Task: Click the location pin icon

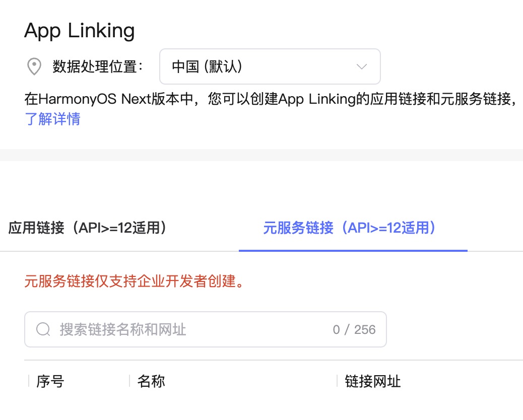Action: 34,66
